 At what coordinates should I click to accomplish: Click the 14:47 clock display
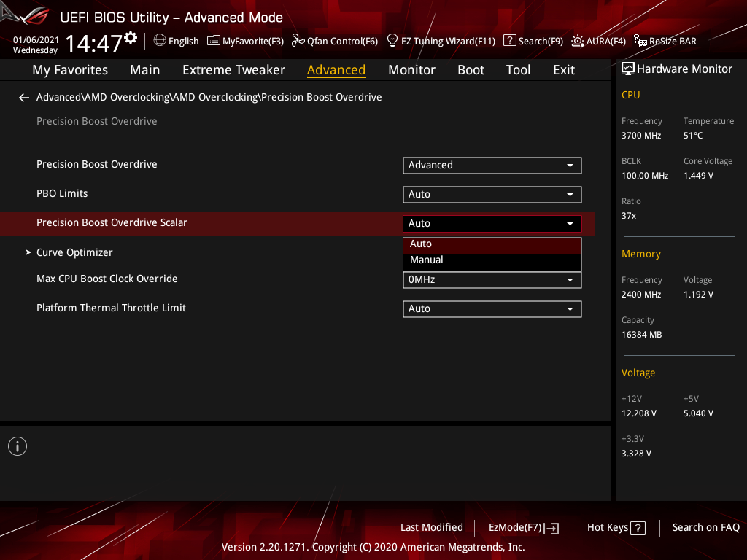94,43
